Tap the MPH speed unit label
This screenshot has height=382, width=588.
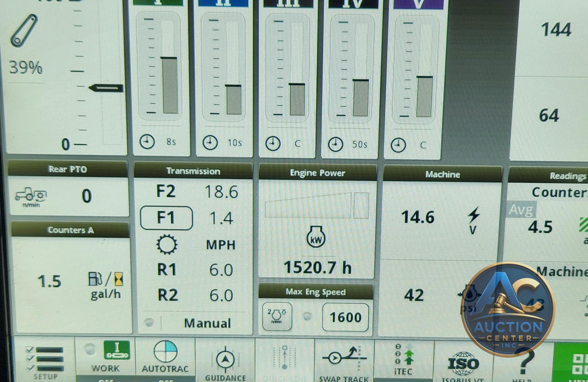tap(221, 244)
